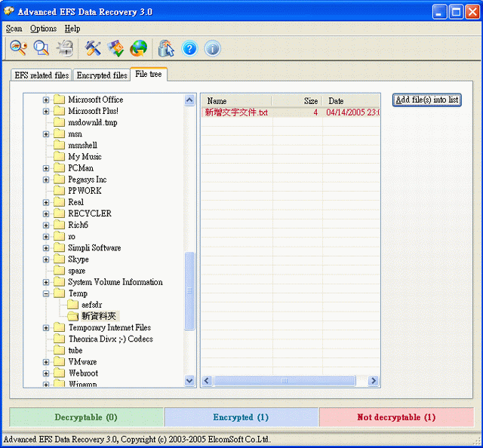Click file list scroll left arrow

207,381
